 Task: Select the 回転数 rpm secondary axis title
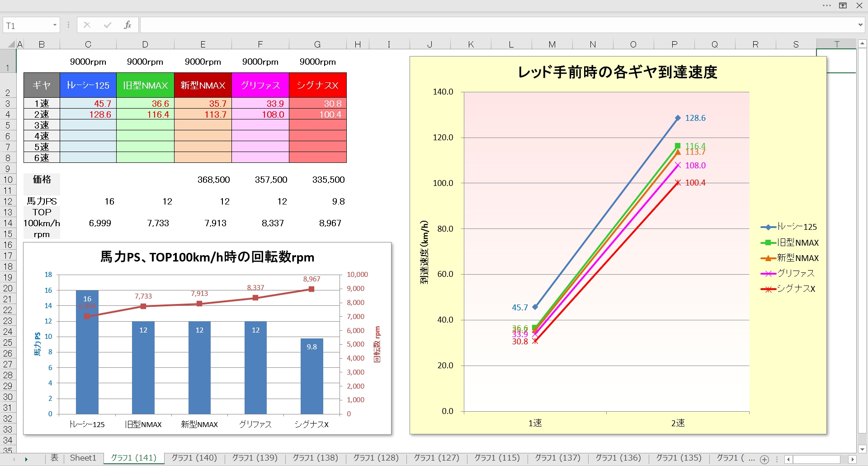tap(377, 344)
